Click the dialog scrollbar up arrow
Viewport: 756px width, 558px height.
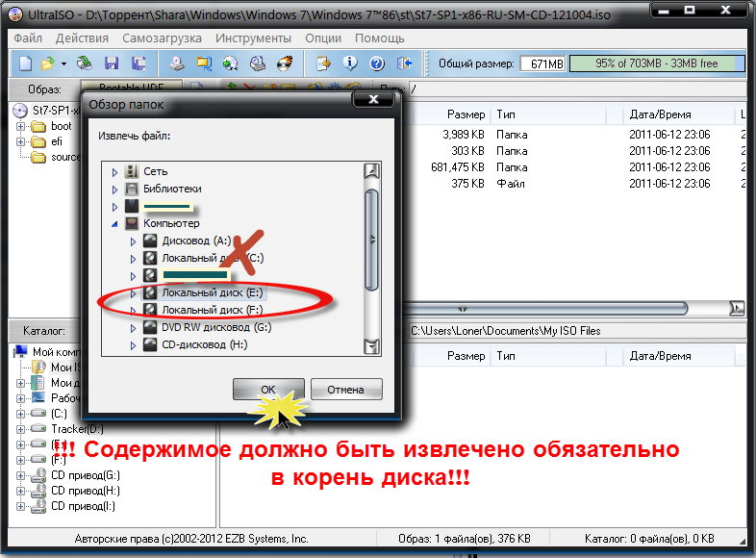click(x=371, y=170)
